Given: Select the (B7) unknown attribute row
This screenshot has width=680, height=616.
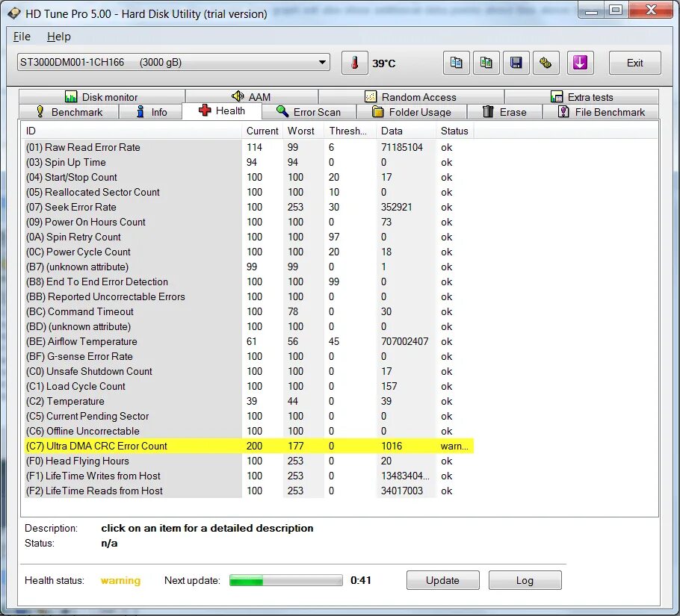Looking at the screenshot, I should click(x=249, y=267).
